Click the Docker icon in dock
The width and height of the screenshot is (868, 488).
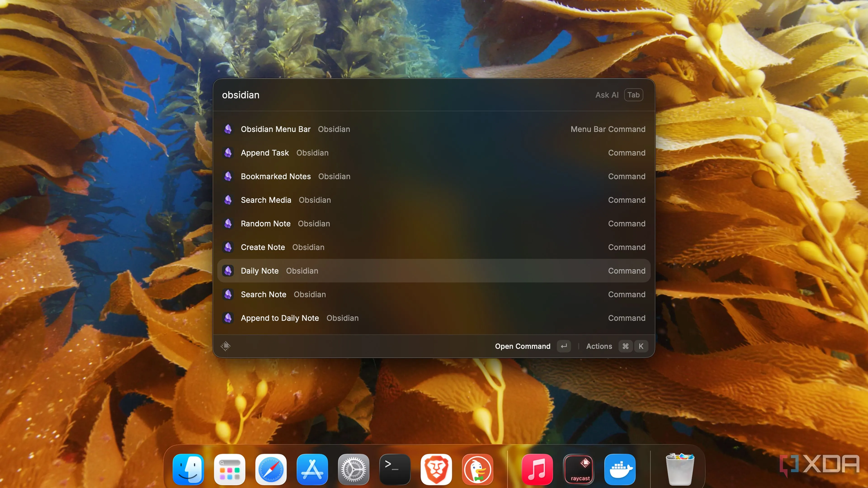click(x=620, y=469)
